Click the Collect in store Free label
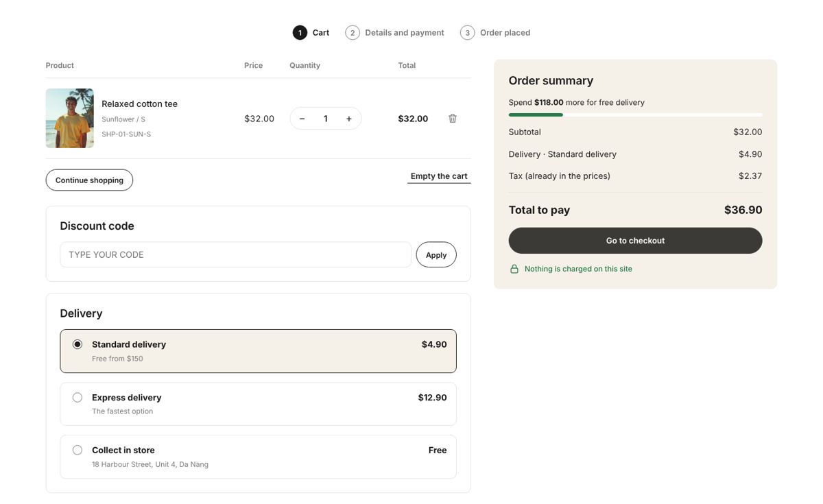 pos(438,451)
